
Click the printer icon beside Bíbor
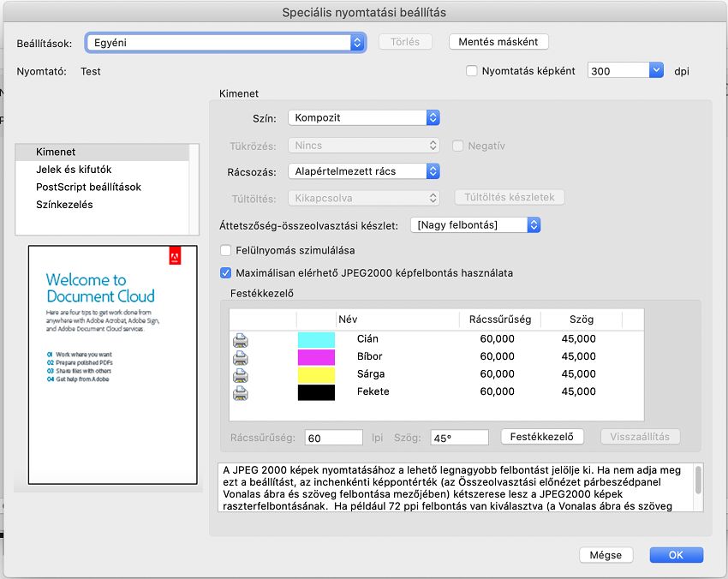click(x=240, y=359)
